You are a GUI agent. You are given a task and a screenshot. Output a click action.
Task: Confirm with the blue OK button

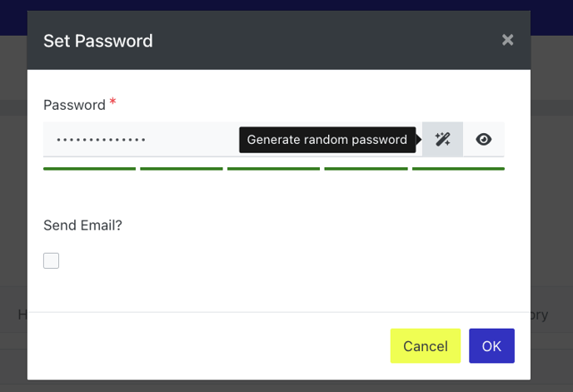[x=491, y=345]
